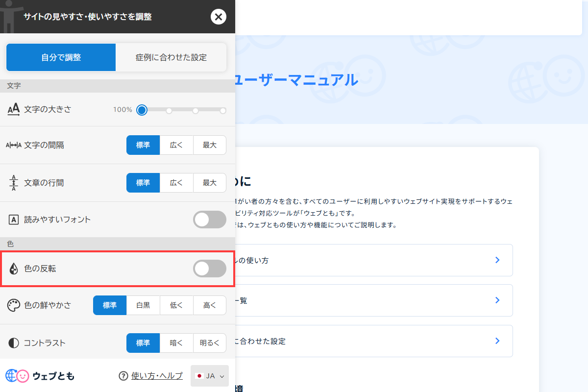This screenshot has width=588, height=392.
Task: Select the 自分で調整 tab
Action: (x=61, y=57)
